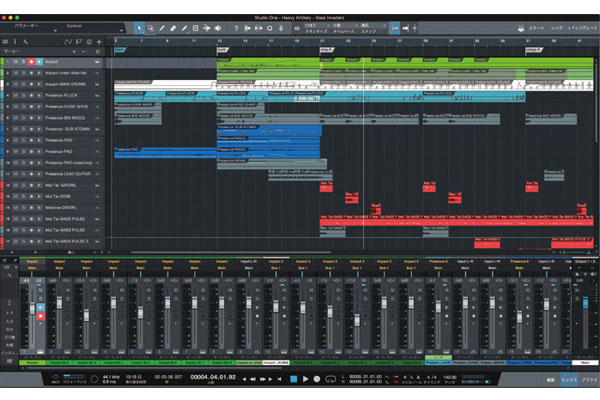Viewport: 600px width, 400px height.
Task: Open Impact track instrument editor icon
Action: (97, 62)
